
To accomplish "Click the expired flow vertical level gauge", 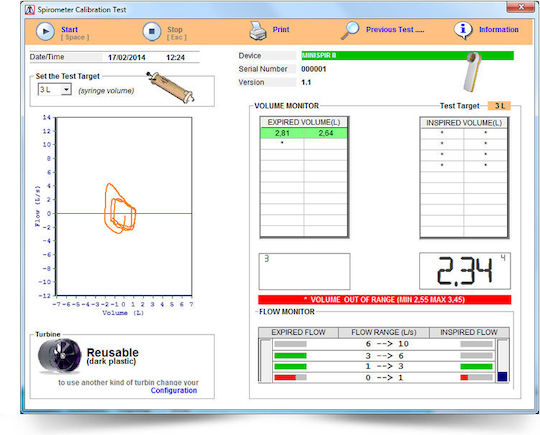I will point(266,361).
